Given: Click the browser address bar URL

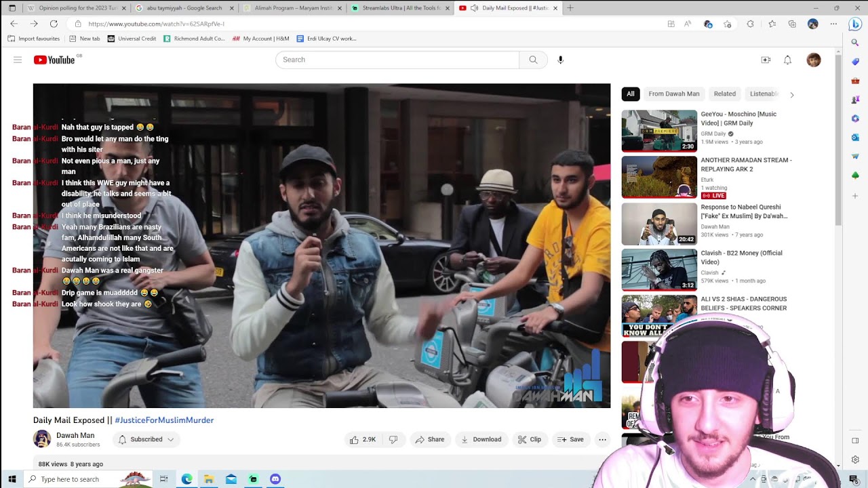Looking at the screenshot, I should (x=156, y=24).
